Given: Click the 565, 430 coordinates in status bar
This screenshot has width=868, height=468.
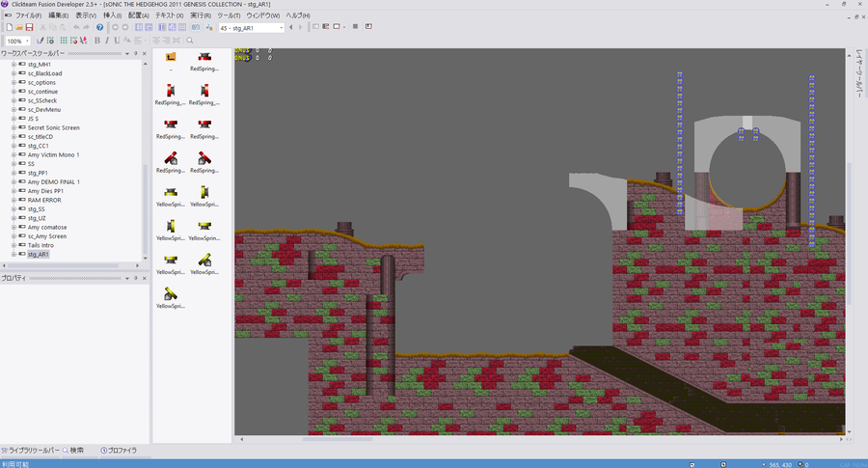Looking at the screenshot, I should tap(780, 465).
